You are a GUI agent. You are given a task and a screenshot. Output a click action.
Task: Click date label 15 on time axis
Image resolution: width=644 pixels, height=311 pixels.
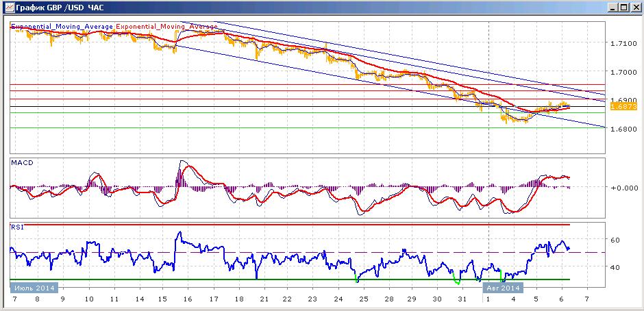pyautogui.click(x=162, y=299)
